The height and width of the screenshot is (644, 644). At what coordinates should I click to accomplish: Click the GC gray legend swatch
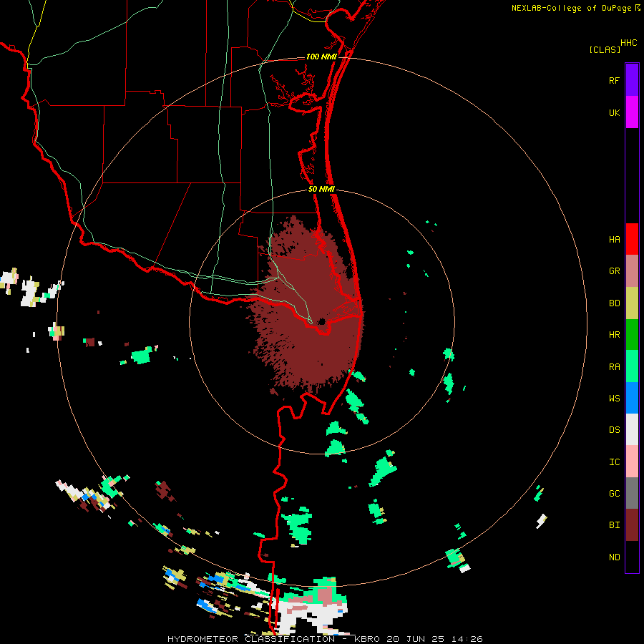click(632, 493)
